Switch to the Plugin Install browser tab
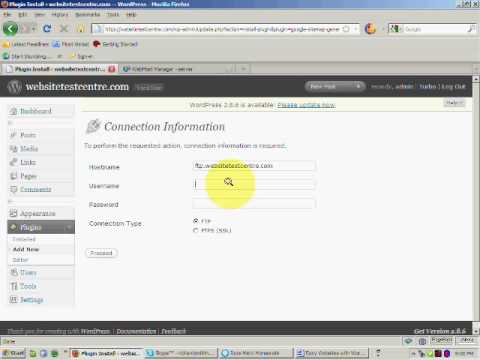480x360 pixels. coord(61,69)
